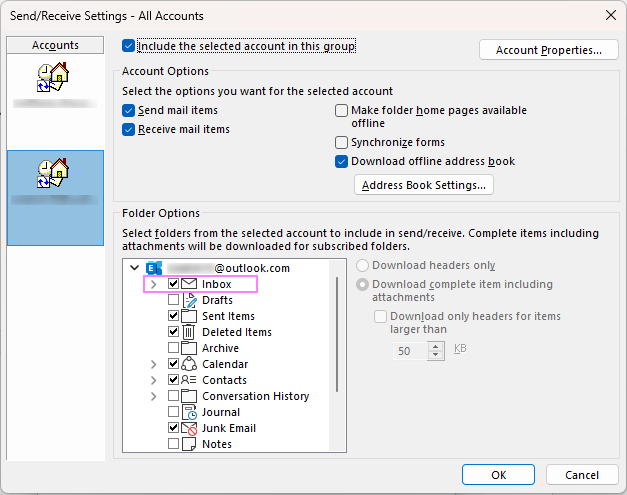
Task: Uncheck the Junk Email checkbox
Action: click(173, 427)
